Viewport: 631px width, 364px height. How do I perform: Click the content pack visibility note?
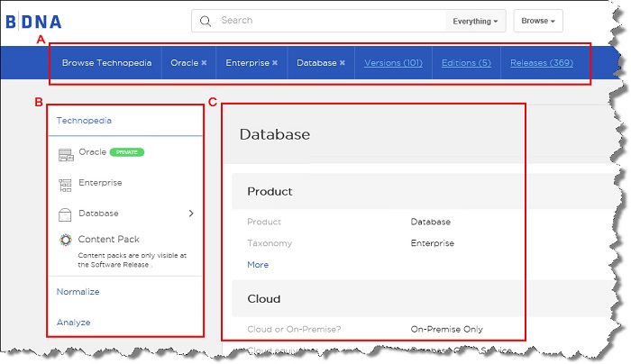click(133, 259)
